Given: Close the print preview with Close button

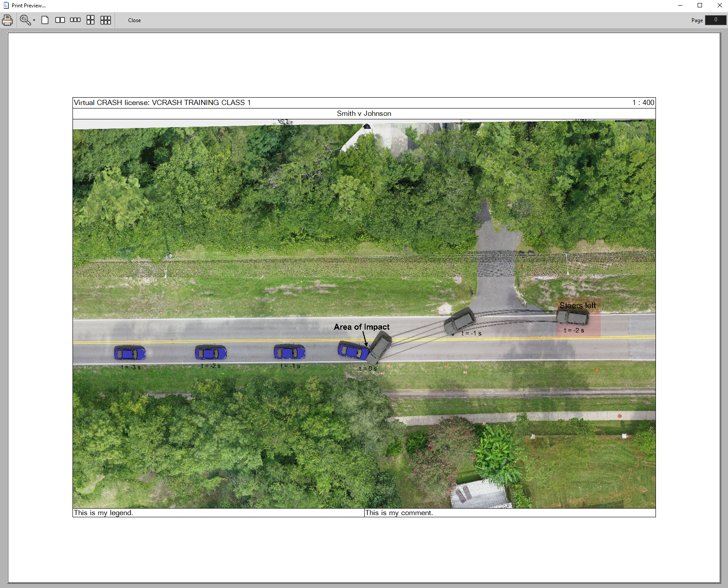Looking at the screenshot, I should click(135, 20).
